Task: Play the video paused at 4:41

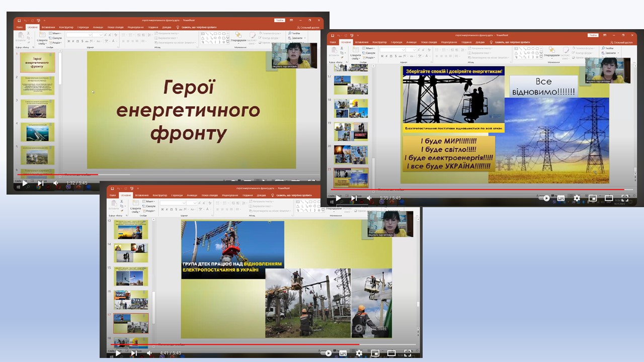Action: 118,353
